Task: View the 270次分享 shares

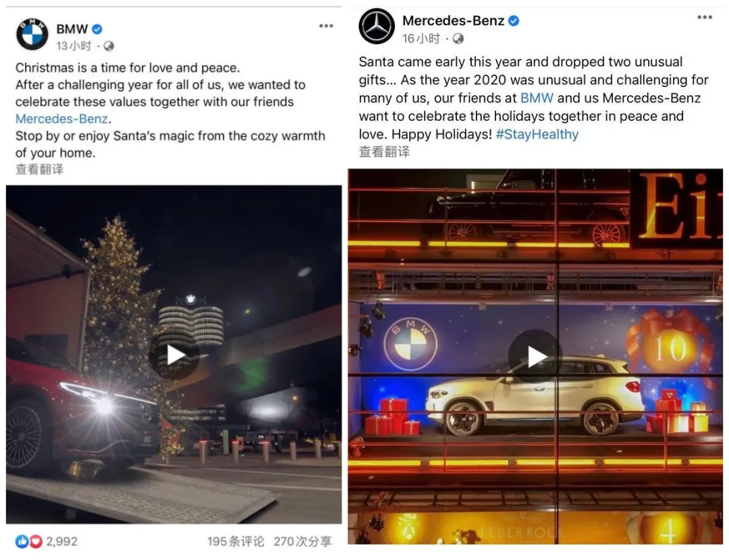Action: 302,541
